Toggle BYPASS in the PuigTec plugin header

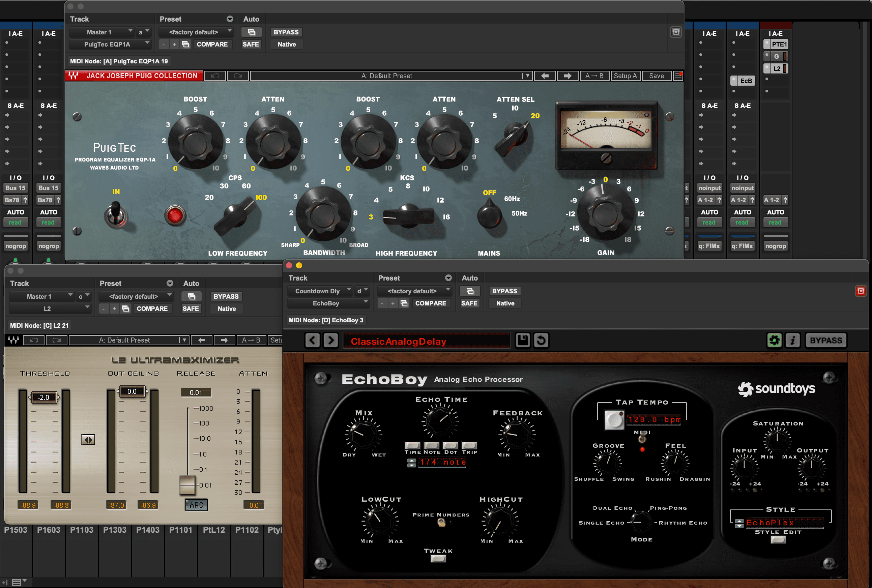click(x=286, y=32)
